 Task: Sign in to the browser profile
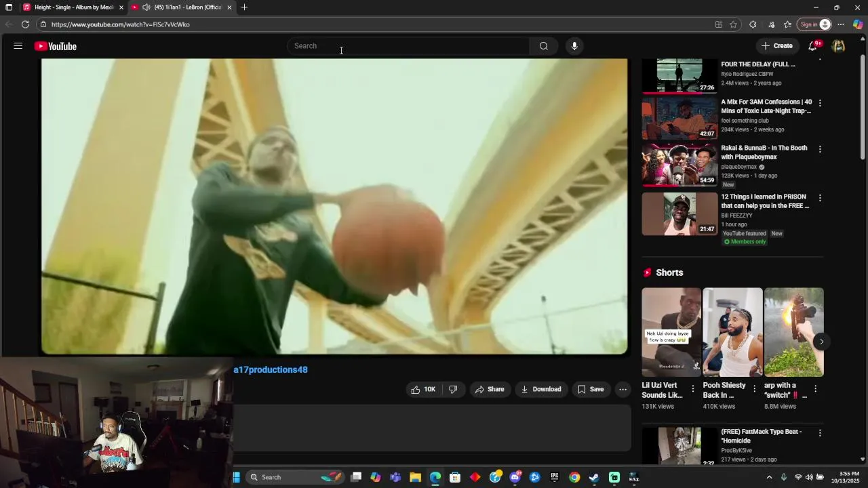coord(814,24)
